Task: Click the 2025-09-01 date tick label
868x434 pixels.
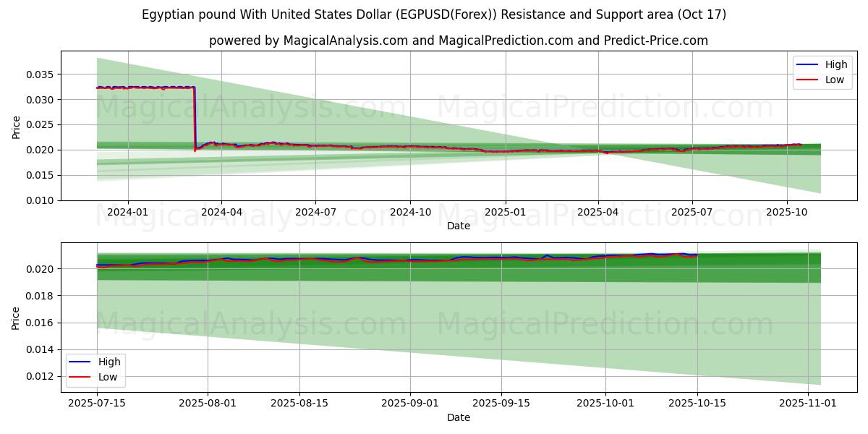Action: coord(410,404)
